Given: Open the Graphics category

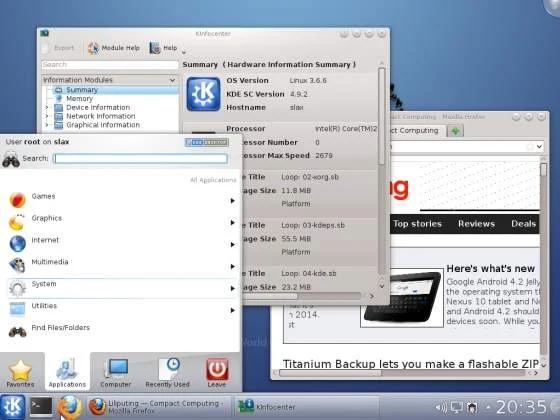Looking at the screenshot, I should [121, 222].
